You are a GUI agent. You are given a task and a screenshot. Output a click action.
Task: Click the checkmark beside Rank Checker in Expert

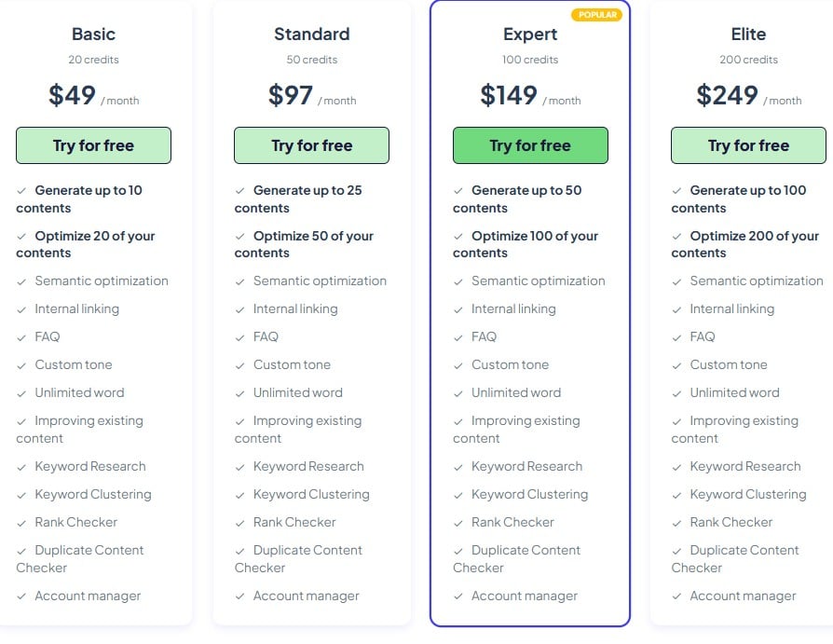(x=457, y=522)
